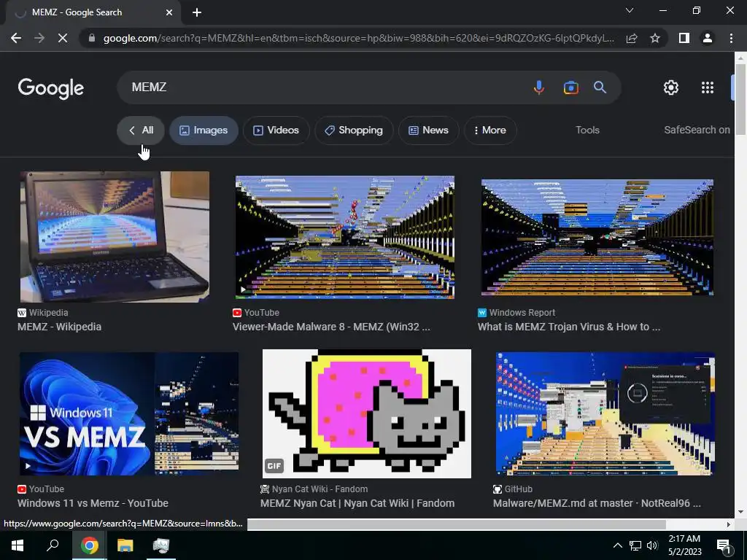The width and height of the screenshot is (747, 560).
Task: Open Windows taskbar search
Action: pyautogui.click(x=53, y=545)
